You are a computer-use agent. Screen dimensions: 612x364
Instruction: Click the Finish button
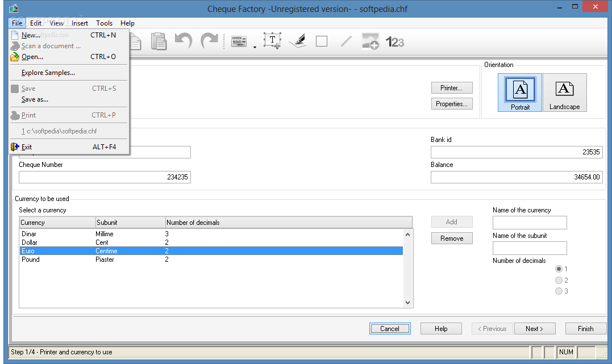point(585,328)
